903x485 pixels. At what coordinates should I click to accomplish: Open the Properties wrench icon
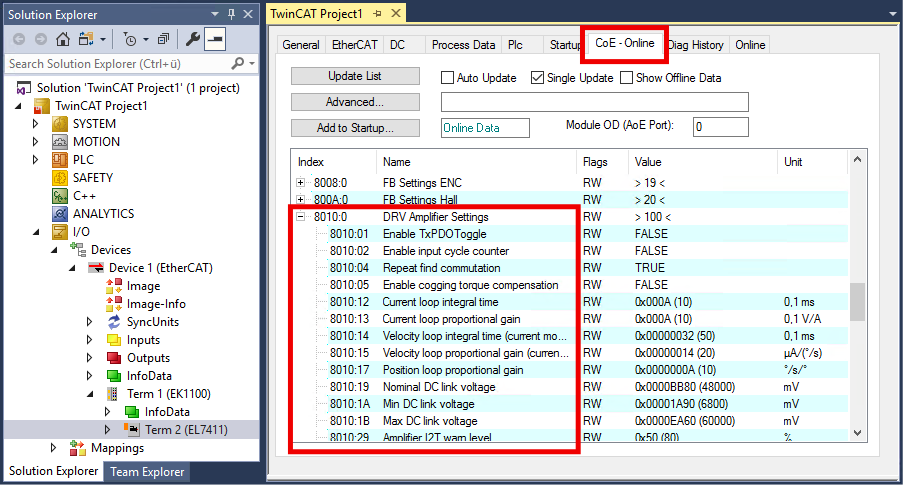coord(192,39)
